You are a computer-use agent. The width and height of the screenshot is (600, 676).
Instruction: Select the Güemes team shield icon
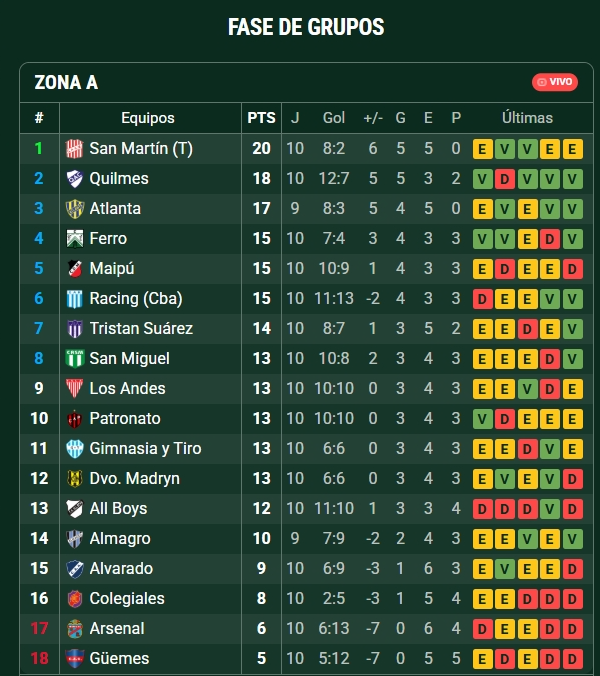[75, 658]
